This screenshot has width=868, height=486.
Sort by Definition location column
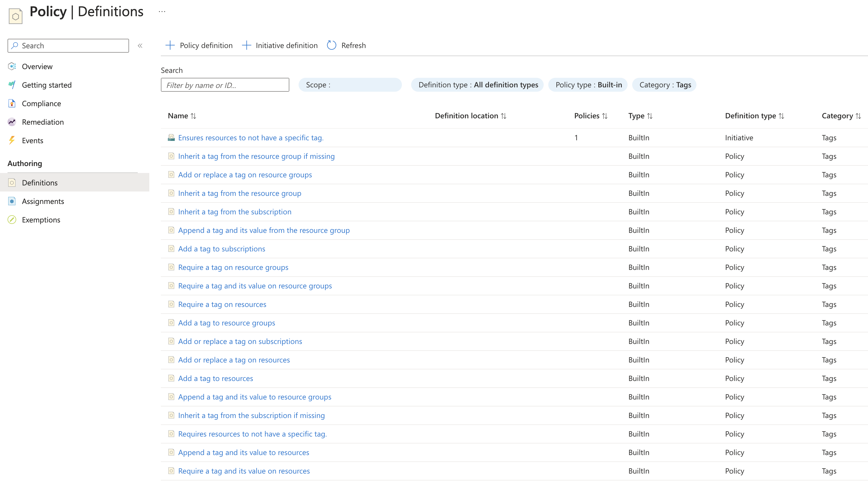coord(470,116)
